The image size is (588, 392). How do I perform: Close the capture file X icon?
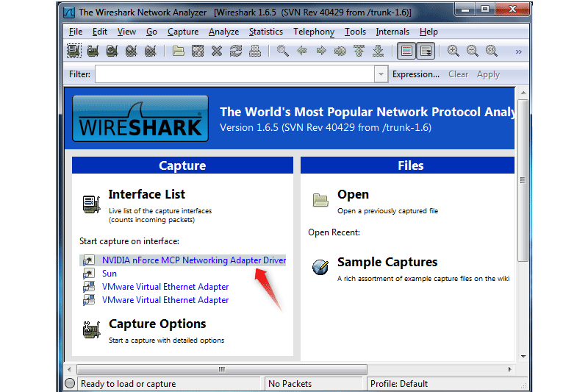pos(217,51)
